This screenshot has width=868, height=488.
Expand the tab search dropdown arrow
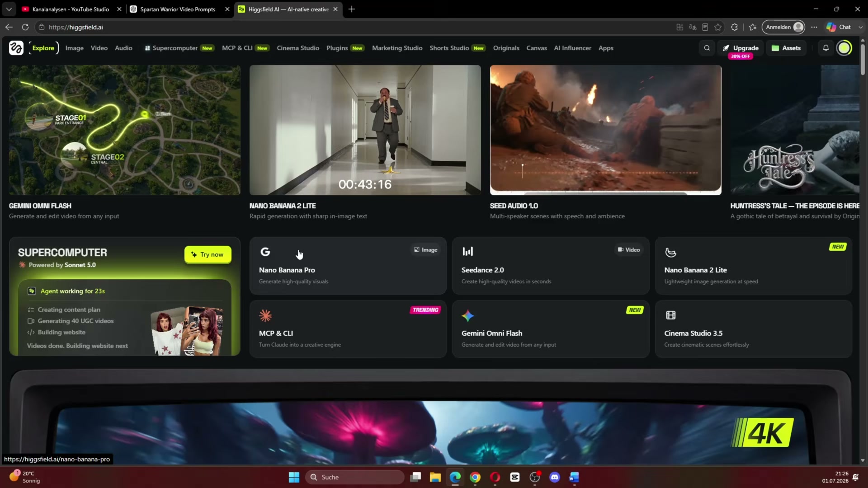coord(9,9)
